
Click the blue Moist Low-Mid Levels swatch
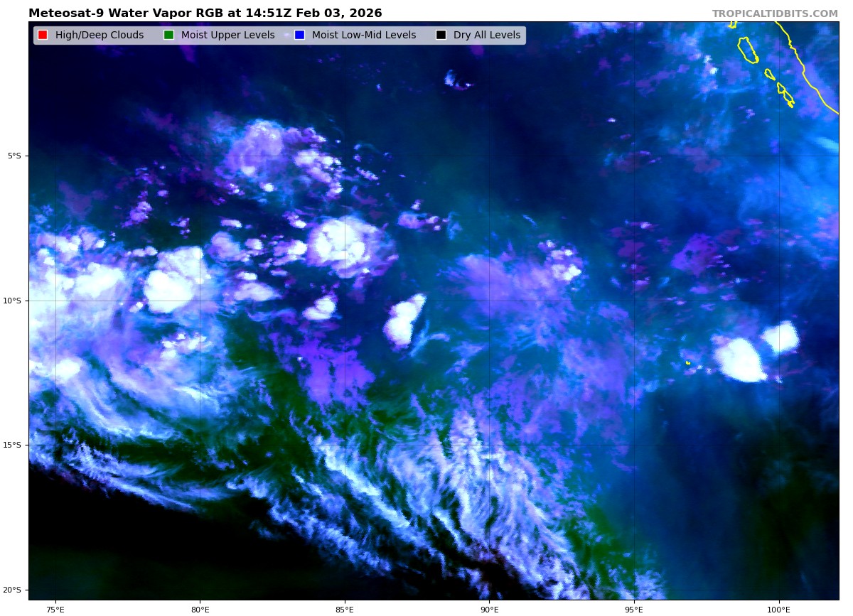(299, 36)
